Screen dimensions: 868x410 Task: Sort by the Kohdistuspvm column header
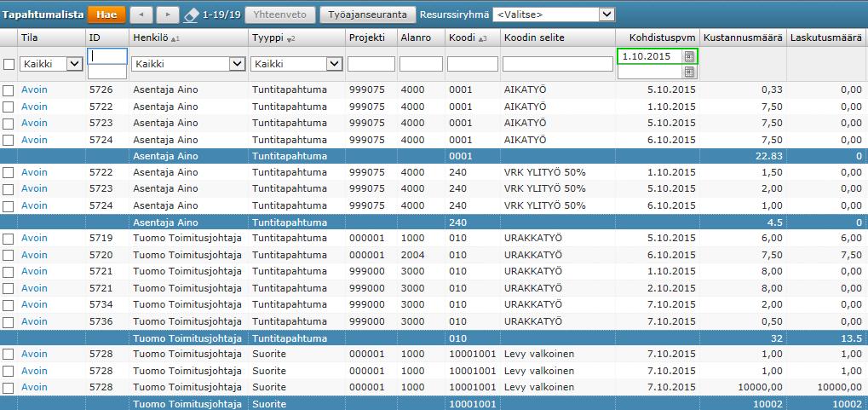tap(663, 38)
